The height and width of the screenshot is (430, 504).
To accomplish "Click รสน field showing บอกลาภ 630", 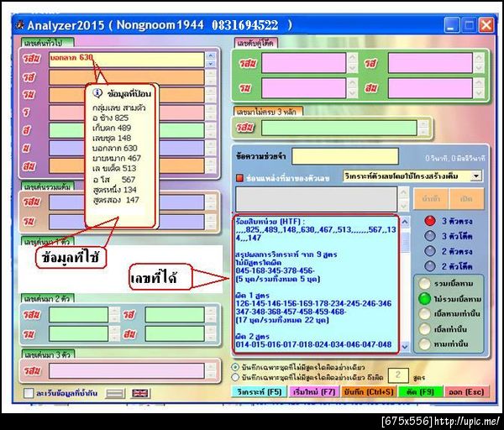I will click(x=127, y=60).
